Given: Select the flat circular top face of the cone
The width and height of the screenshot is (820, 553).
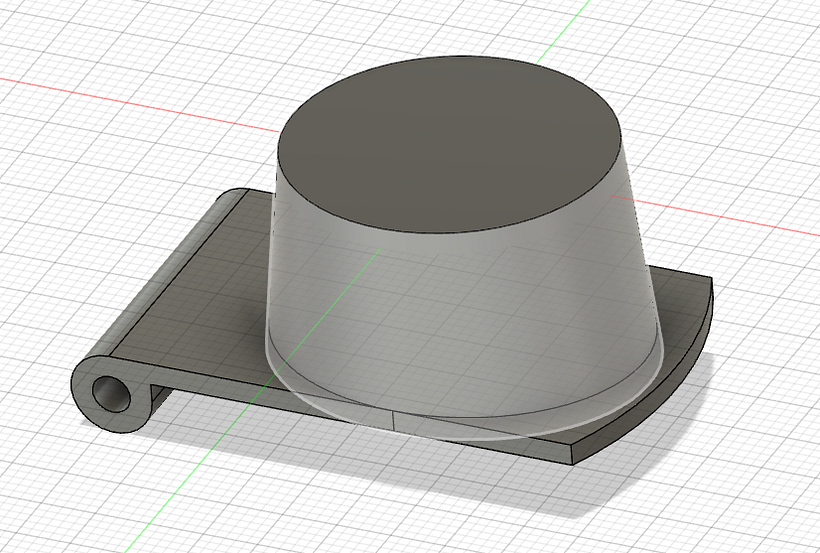Looking at the screenshot, I should (450, 144).
